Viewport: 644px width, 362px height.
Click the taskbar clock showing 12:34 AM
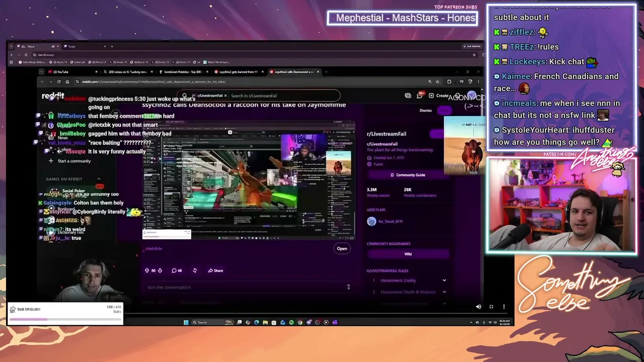504,322
